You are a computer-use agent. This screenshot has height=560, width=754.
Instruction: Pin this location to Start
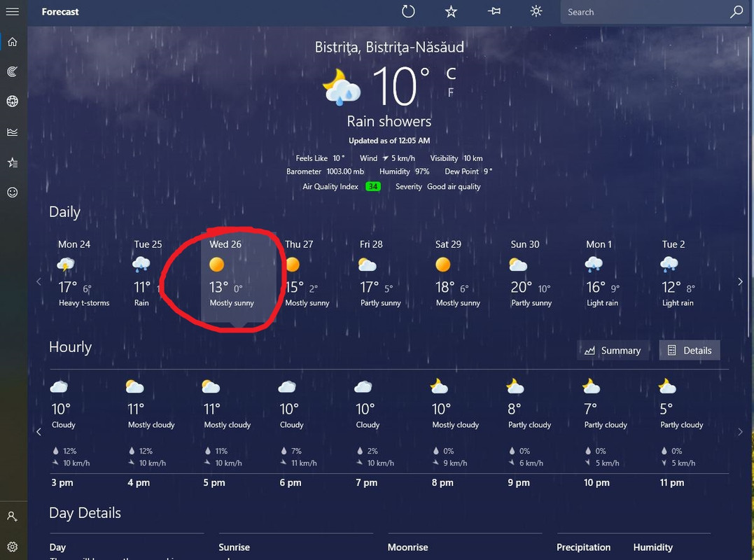pos(494,11)
